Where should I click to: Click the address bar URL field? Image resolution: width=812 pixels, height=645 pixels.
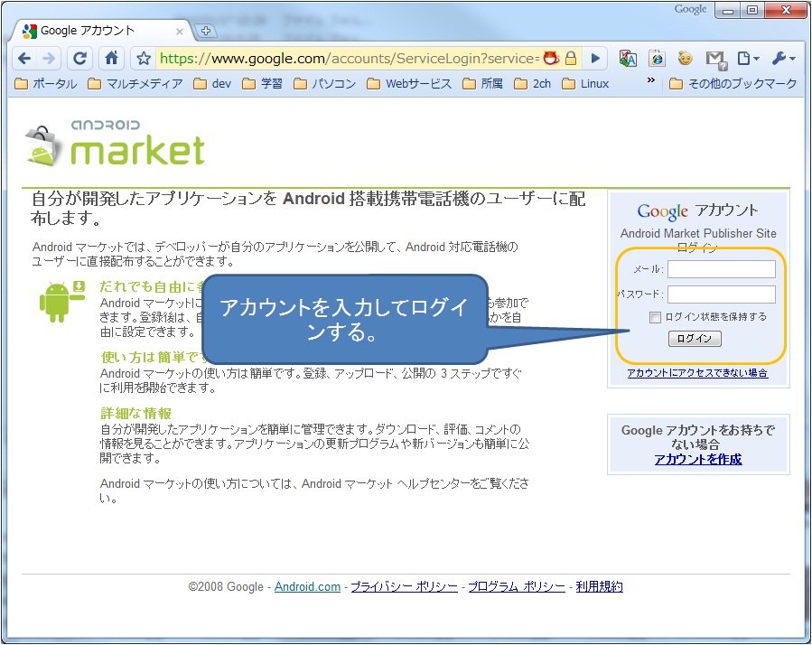pos(349,59)
